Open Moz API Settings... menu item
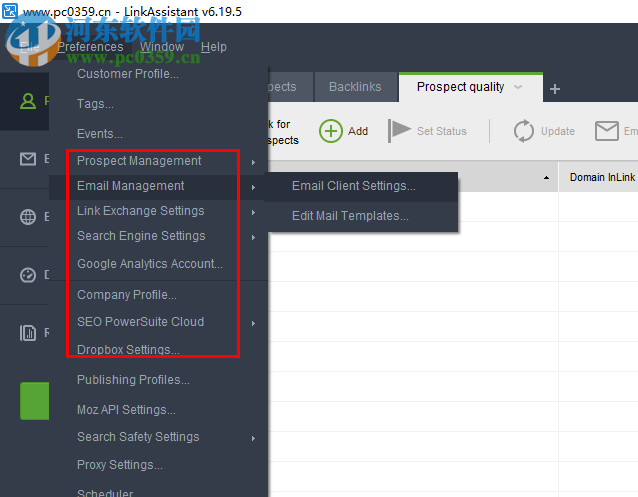This screenshot has width=638, height=497. click(x=127, y=410)
